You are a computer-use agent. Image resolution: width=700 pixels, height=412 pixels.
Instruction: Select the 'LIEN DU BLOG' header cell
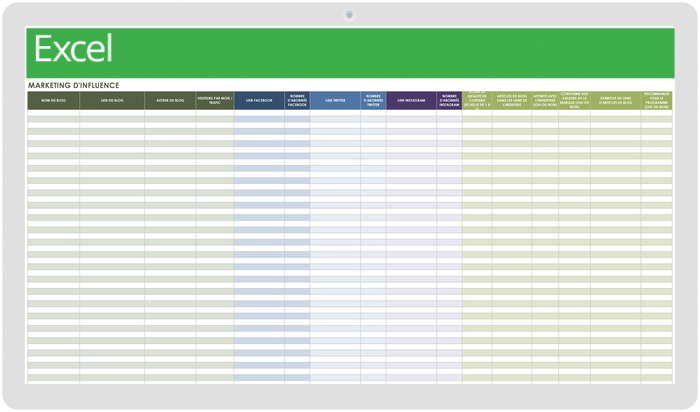click(112, 100)
